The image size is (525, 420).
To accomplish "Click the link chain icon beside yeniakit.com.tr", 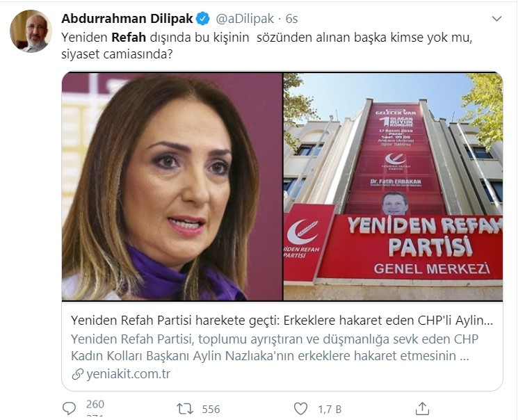I will tap(77, 374).
